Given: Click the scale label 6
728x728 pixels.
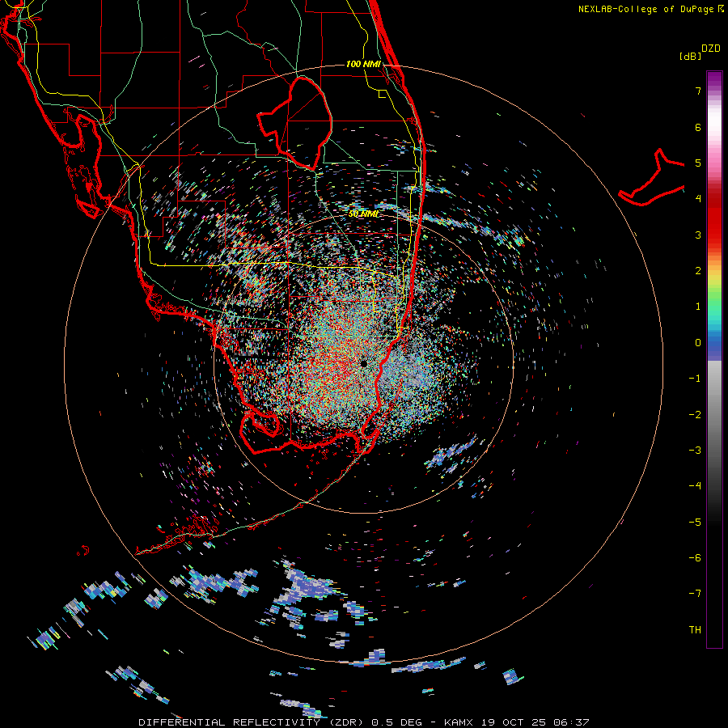Looking at the screenshot, I should [698, 128].
